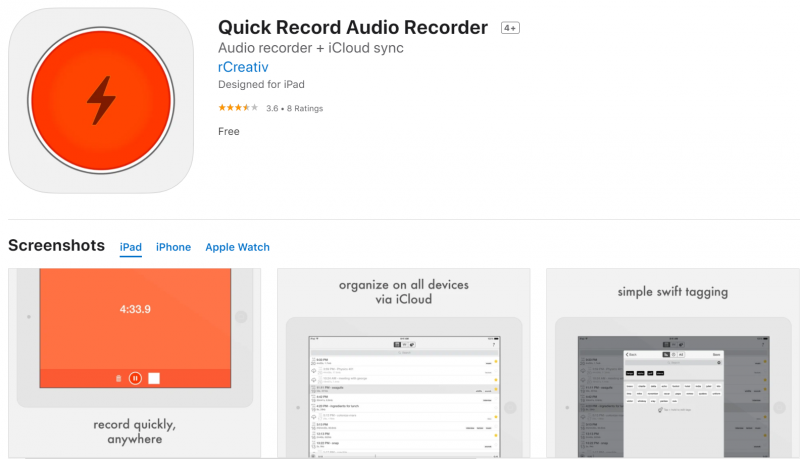Click the 'Audio recorder + iCloud sync' subtitle

pyautogui.click(x=311, y=48)
